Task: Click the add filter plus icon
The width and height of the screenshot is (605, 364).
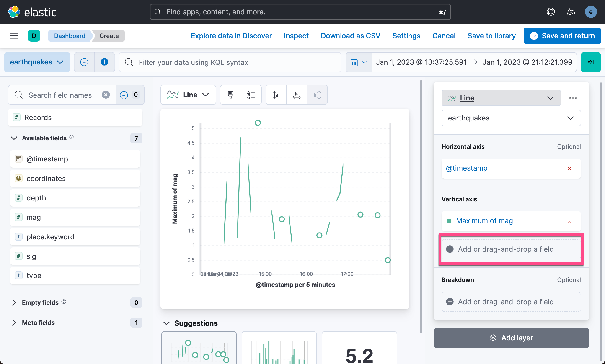Action: coord(105,62)
